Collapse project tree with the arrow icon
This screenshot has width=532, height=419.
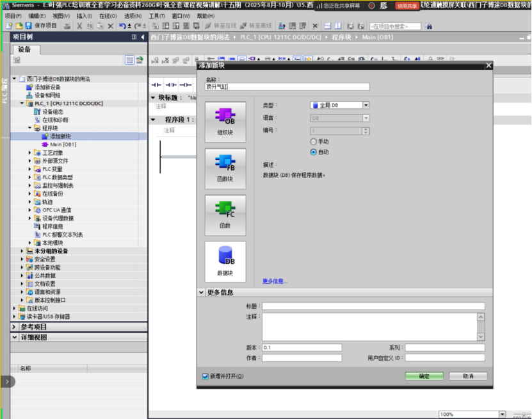pyautogui.click(x=143, y=37)
